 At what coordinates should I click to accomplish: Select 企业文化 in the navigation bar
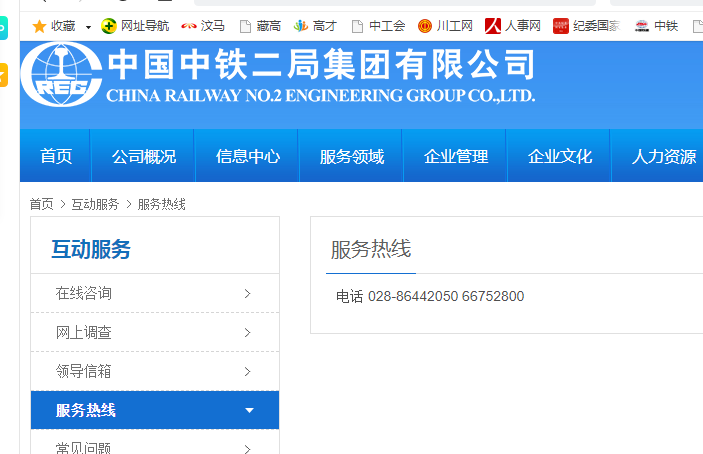coord(560,157)
